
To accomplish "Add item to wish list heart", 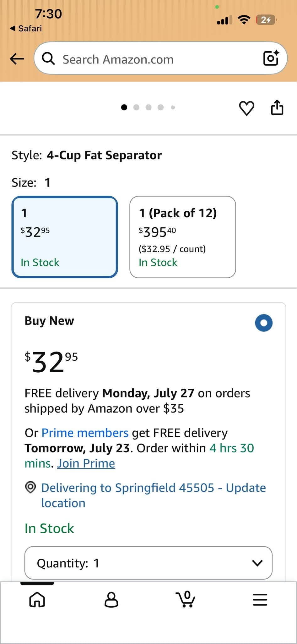I will coord(246,108).
